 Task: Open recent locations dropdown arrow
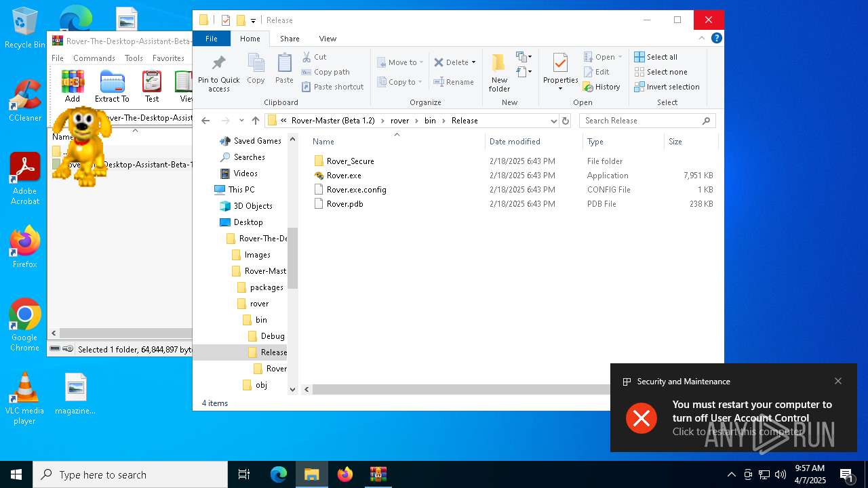click(x=241, y=121)
